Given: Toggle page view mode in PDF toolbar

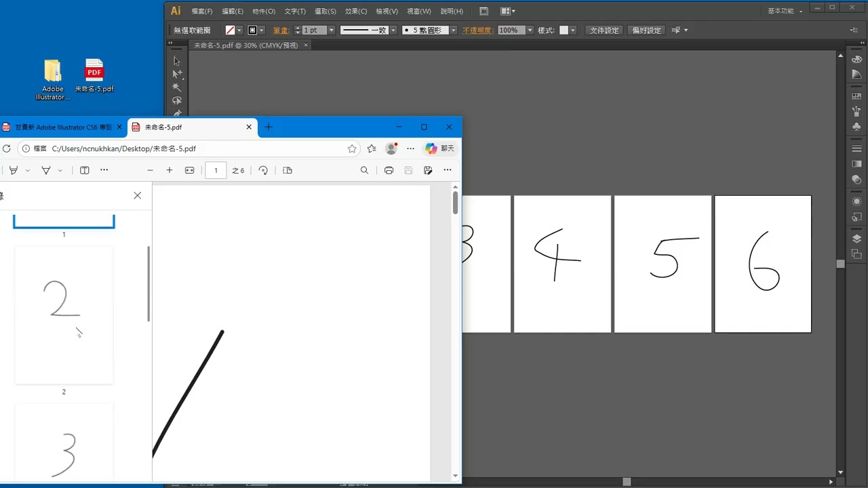Looking at the screenshot, I should [x=288, y=170].
